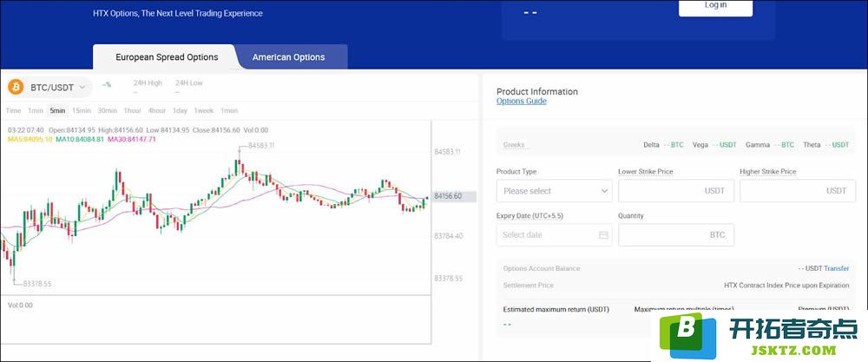Click the MA5 indicator value

(x=30, y=140)
